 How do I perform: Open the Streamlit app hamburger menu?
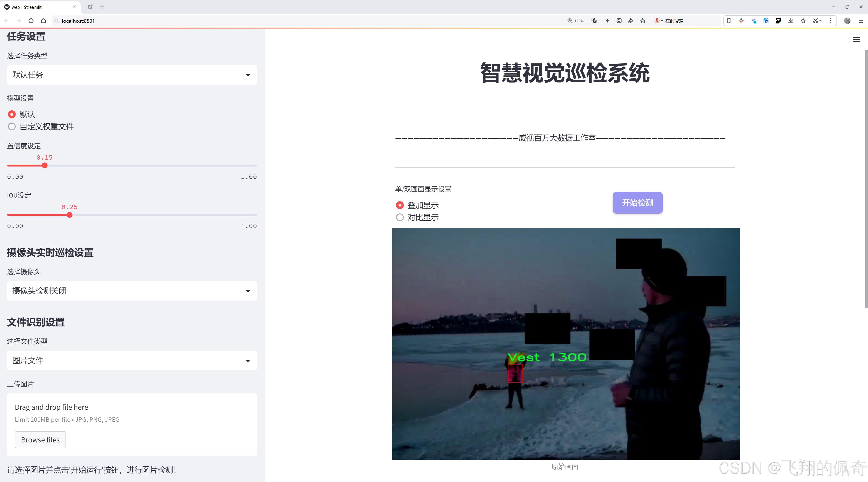click(856, 39)
